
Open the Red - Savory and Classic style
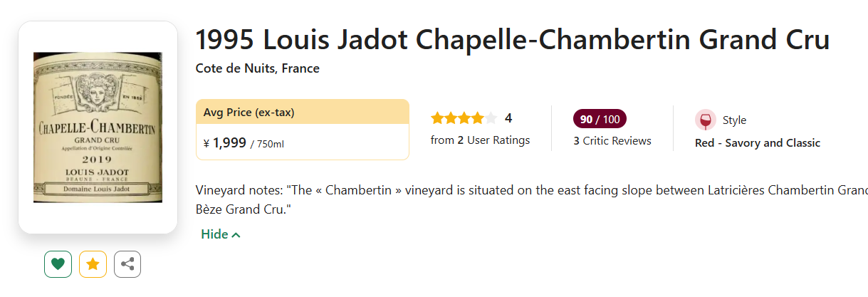coord(758,143)
